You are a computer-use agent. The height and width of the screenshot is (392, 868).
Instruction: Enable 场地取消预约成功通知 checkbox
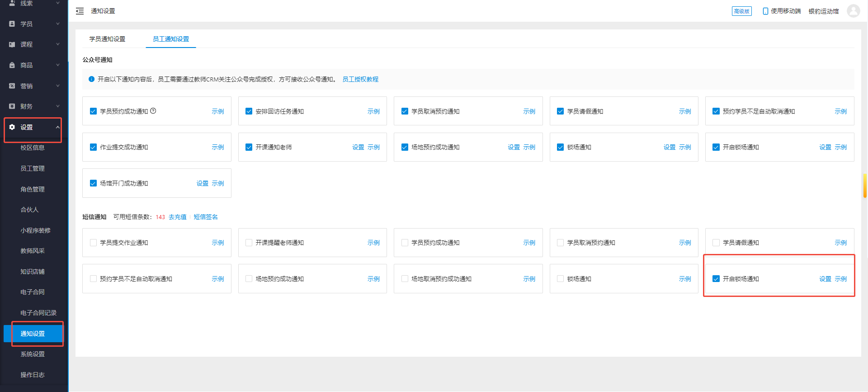coord(405,279)
